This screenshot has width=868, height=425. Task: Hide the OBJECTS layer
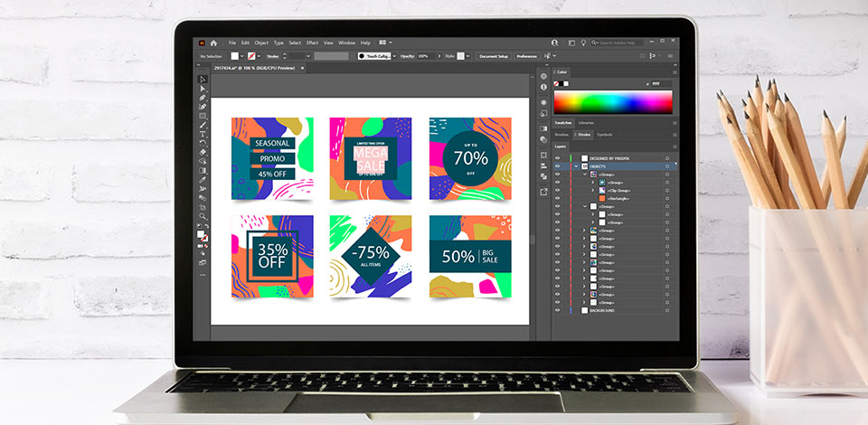pos(558,166)
